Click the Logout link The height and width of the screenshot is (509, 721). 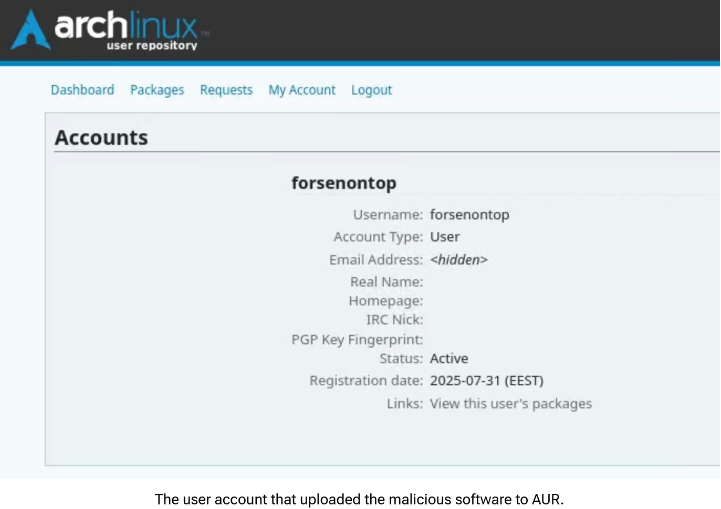click(372, 90)
